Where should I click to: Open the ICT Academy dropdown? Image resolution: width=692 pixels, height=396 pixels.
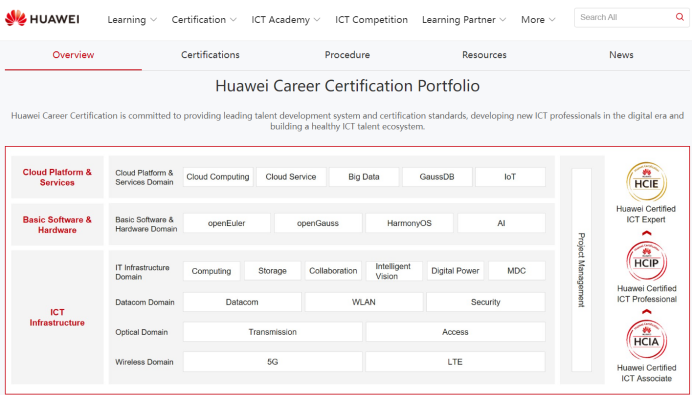pos(286,20)
